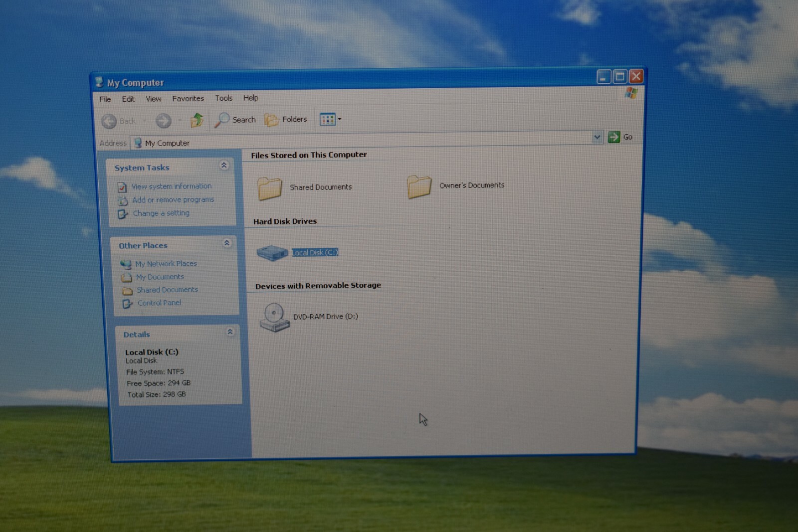Click the Forward arrow button
This screenshot has width=798, height=532.
pyautogui.click(x=163, y=121)
